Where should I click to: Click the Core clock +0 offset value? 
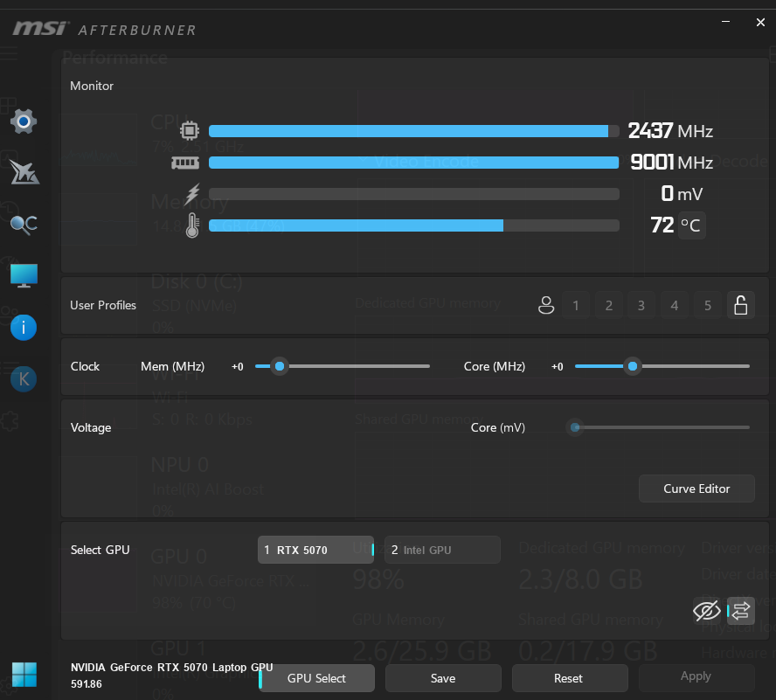(557, 367)
